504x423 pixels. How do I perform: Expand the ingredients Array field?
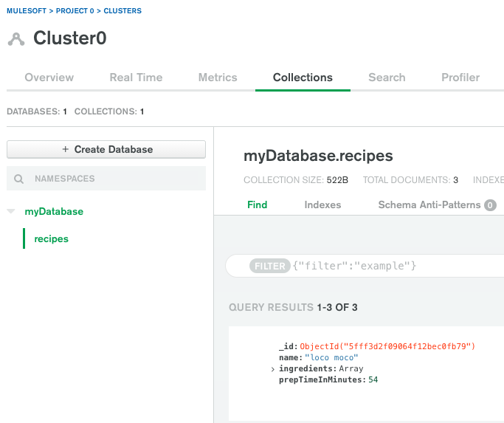click(x=272, y=369)
